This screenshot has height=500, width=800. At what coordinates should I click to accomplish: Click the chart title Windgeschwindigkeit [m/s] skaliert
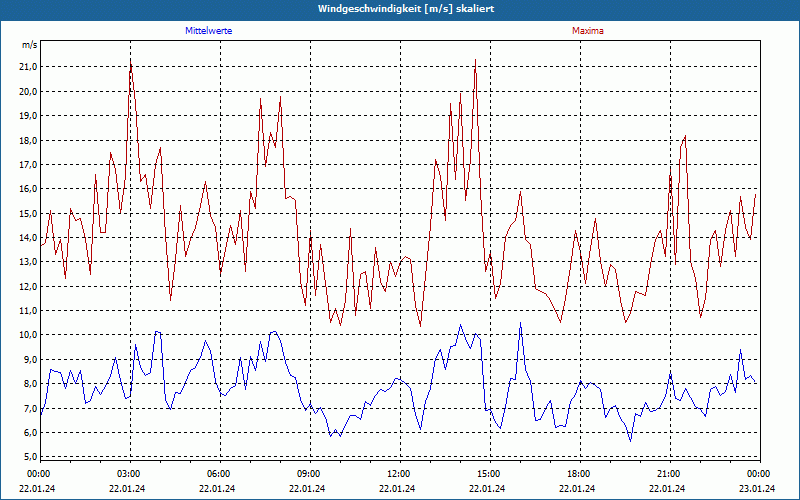pyautogui.click(x=406, y=9)
